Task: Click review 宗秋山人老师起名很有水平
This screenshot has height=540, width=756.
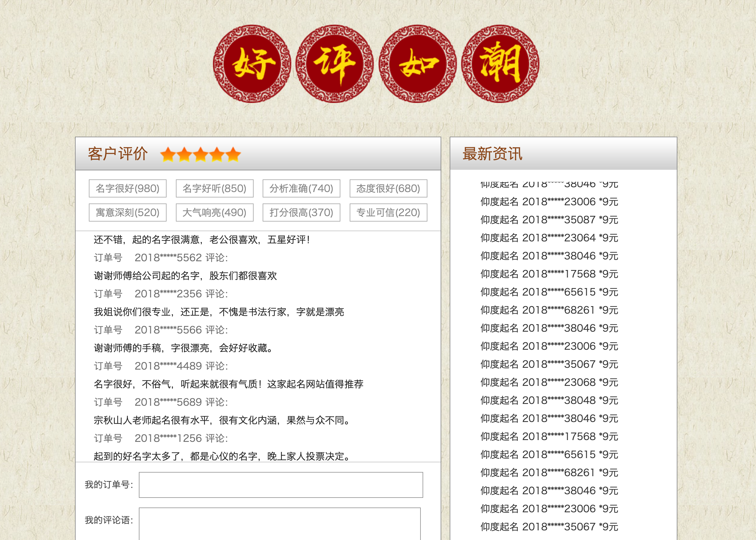Action: pyautogui.click(x=222, y=420)
